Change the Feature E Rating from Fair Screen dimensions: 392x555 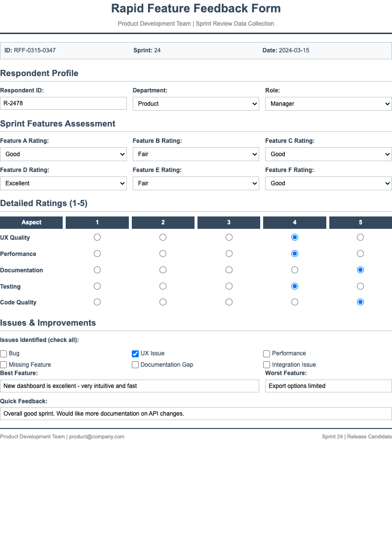(196, 183)
